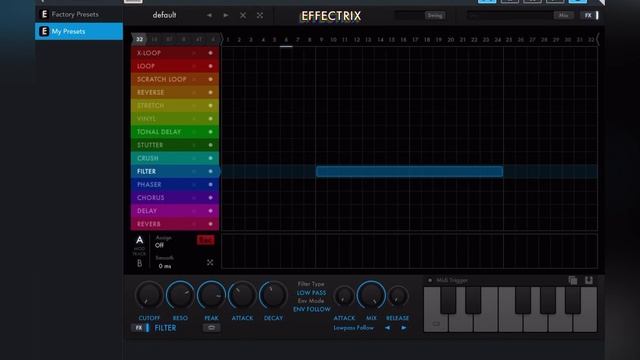The width and height of the screenshot is (640, 360).
Task: Toggle the REVERB effect dot
Action: (x=211, y=224)
